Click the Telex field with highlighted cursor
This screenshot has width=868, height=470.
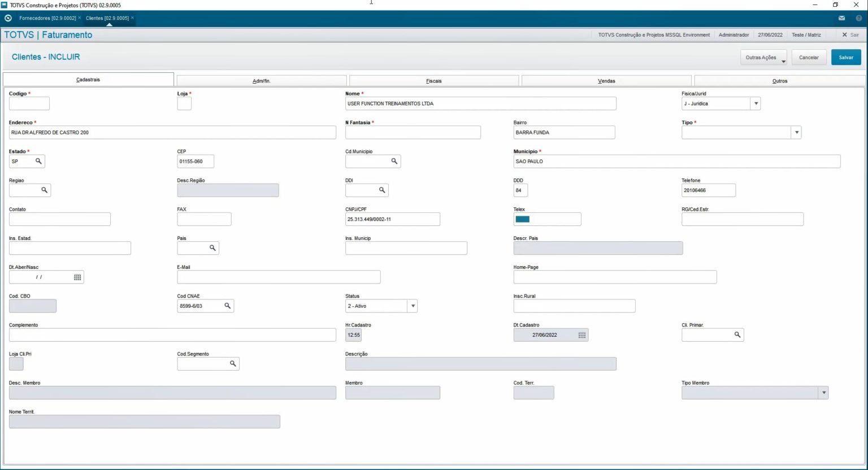pyautogui.click(x=547, y=219)
